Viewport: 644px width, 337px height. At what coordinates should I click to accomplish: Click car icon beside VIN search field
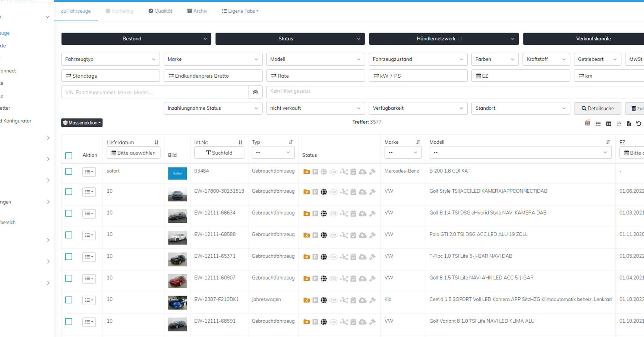coord(255,92)
